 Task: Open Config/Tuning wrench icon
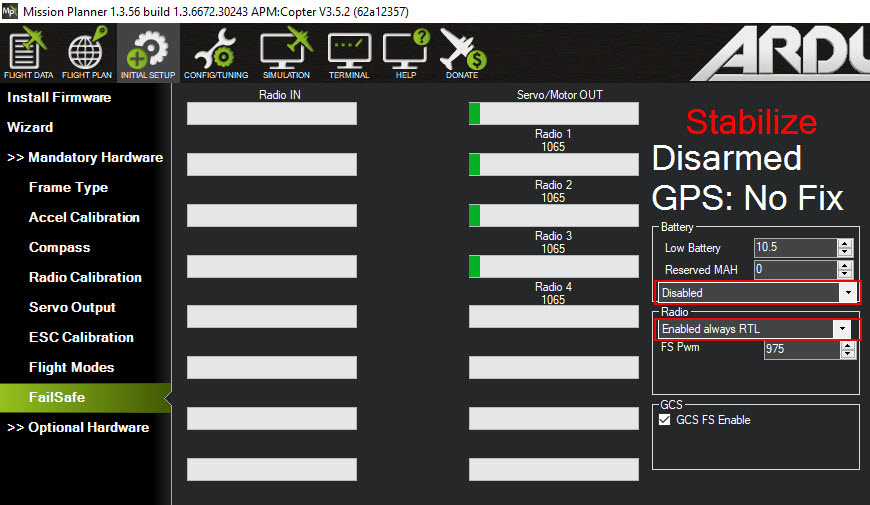[215, 54]
